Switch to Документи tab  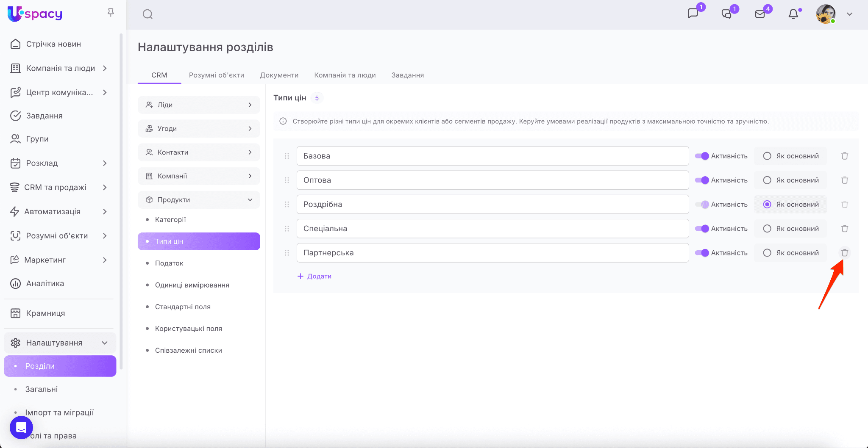tap(279, 75)
